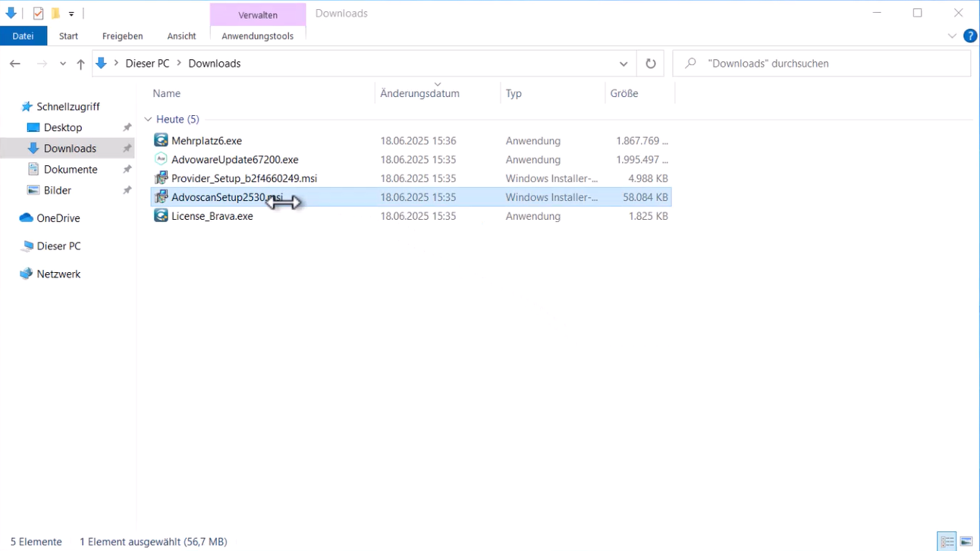Switch to the Start ribbon tab
This screenshot has width=980, height=551.
(68, 36)
